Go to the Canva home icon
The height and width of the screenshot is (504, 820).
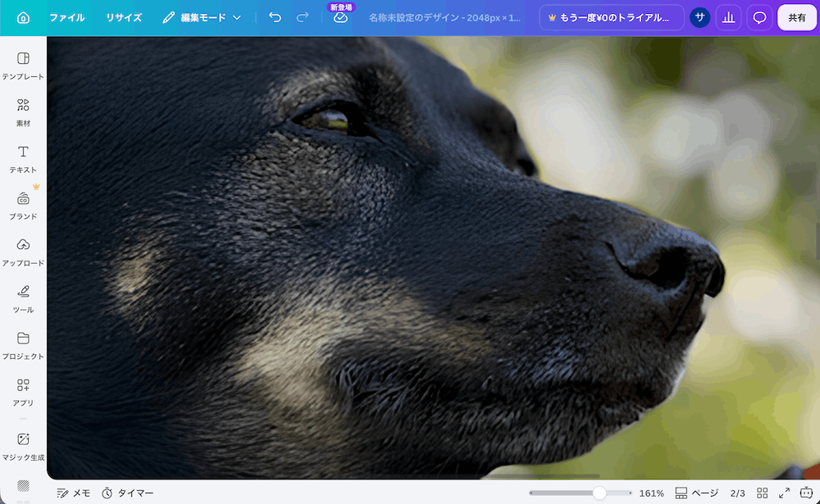23,18
